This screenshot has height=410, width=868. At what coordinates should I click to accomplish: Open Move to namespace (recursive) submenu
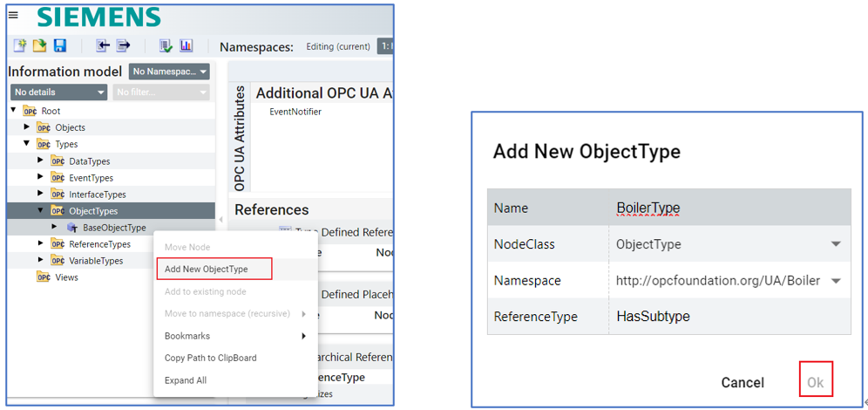(x=235, y=313)
